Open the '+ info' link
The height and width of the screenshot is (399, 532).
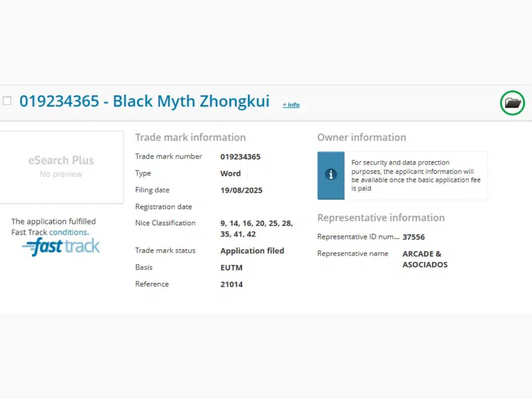(291, 105)
